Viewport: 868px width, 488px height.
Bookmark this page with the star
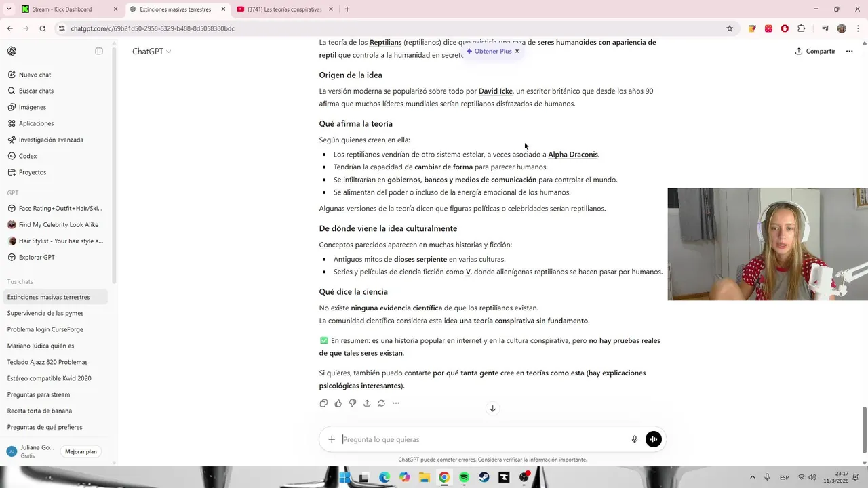[730, 28]
